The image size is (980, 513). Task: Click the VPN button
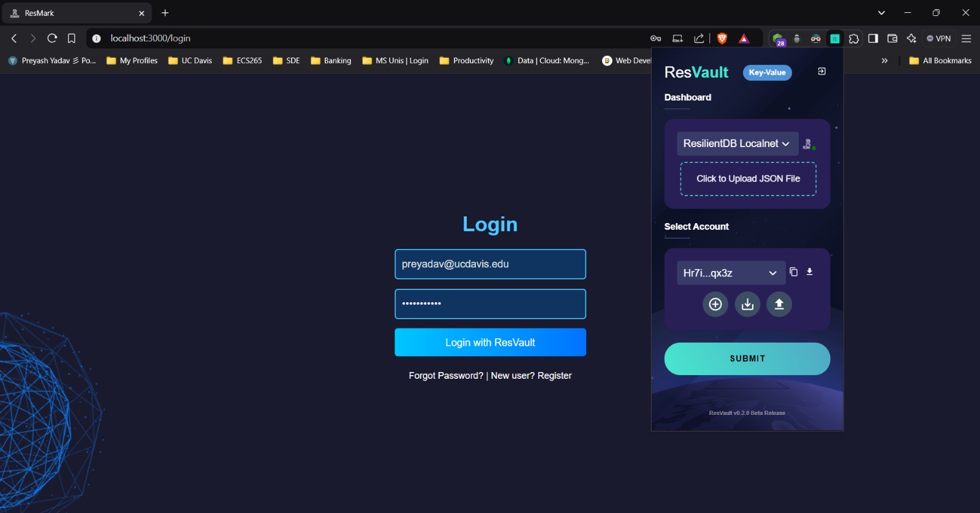pyautogui.click(x=938, y=38)
